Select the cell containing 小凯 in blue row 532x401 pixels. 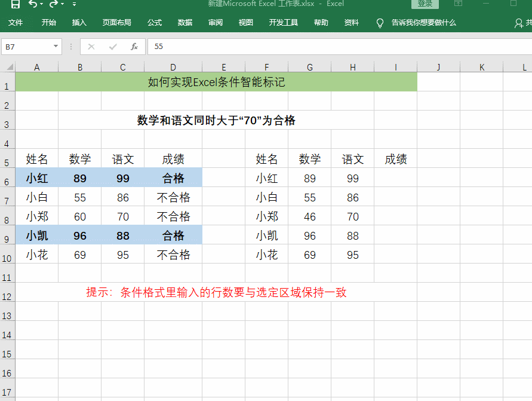point(37,235)
